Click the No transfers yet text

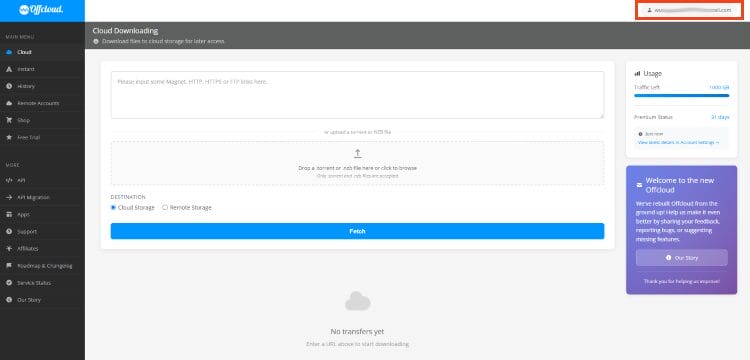click(x=357, y=331)
